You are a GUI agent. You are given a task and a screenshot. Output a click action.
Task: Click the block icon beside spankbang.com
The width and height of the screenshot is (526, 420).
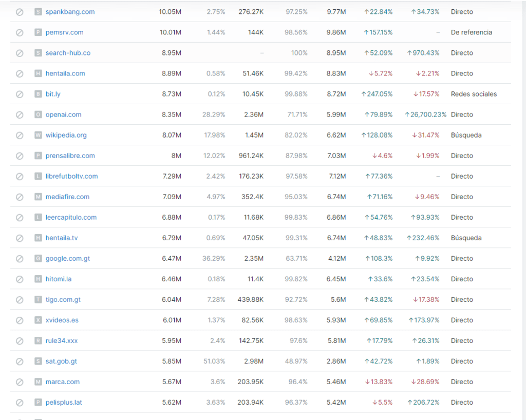(x=20, y=12)
